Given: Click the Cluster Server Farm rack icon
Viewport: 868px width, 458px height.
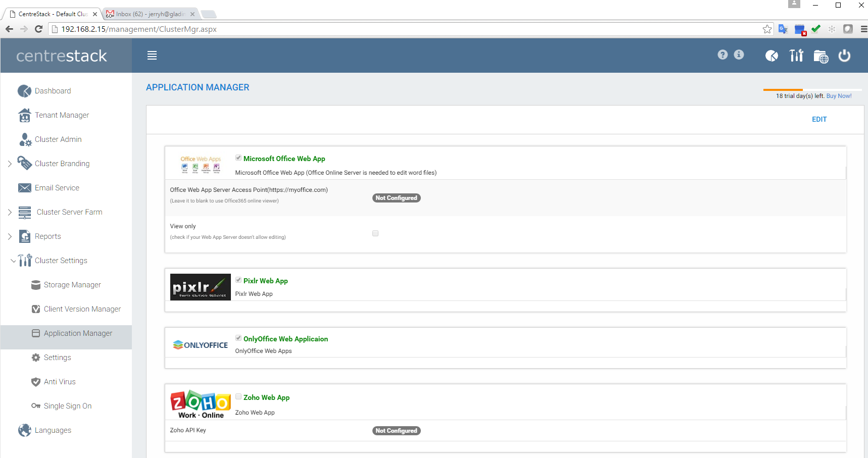Looking at the screenshot, I should [x=25, y=212].
